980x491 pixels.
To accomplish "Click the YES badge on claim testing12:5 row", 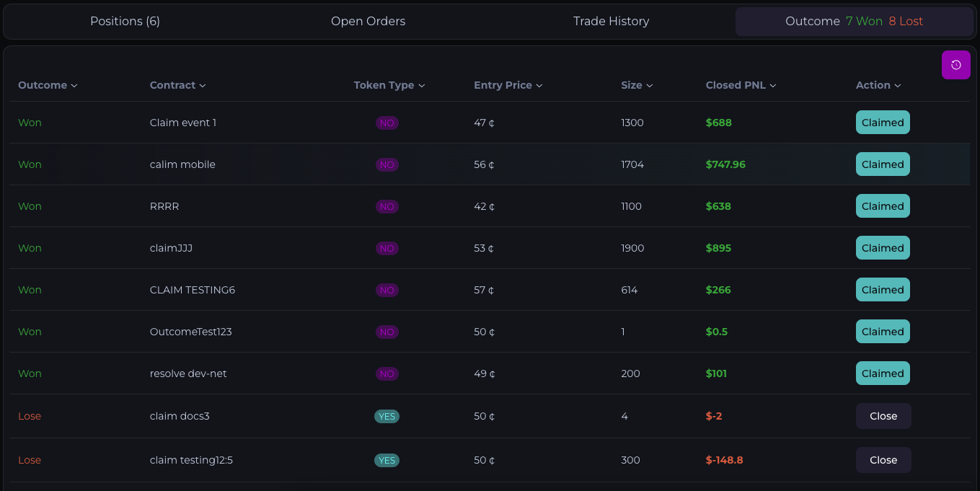I will pyautogui.click(x=387, y=460).
